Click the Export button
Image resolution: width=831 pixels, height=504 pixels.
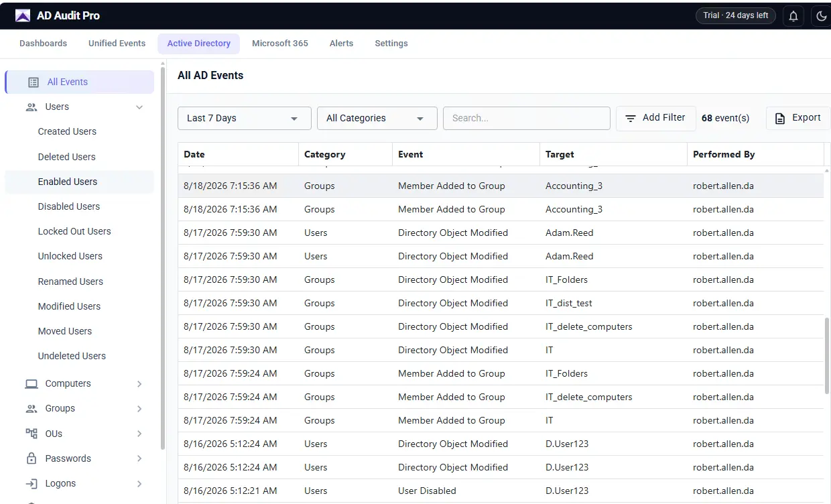coord(798,118)
